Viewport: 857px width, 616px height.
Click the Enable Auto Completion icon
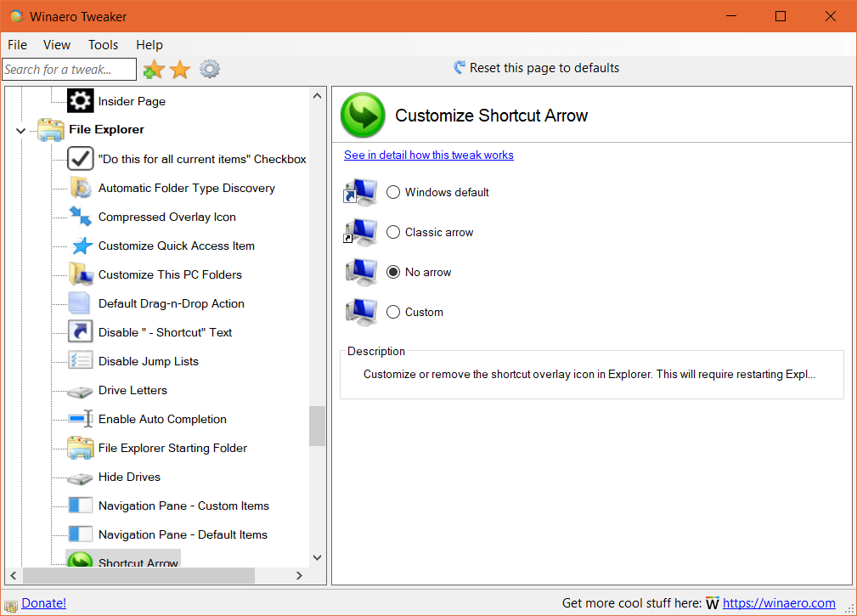click(81, 419)
